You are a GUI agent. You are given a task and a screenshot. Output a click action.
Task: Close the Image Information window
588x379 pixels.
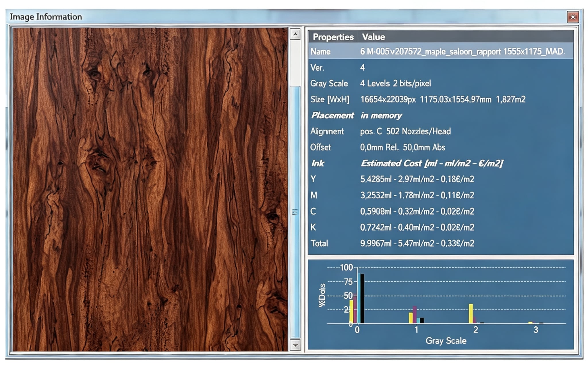[x=573, y=17]
